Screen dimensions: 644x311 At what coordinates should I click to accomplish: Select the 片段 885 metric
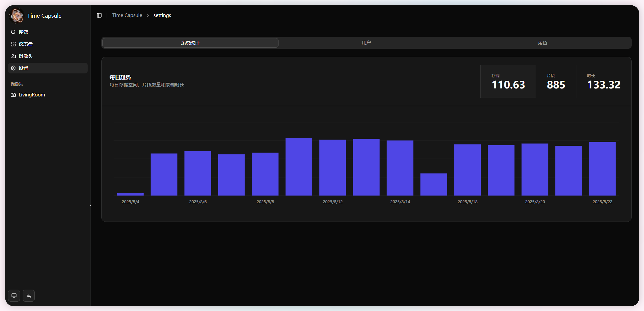[x=556, y=81]
